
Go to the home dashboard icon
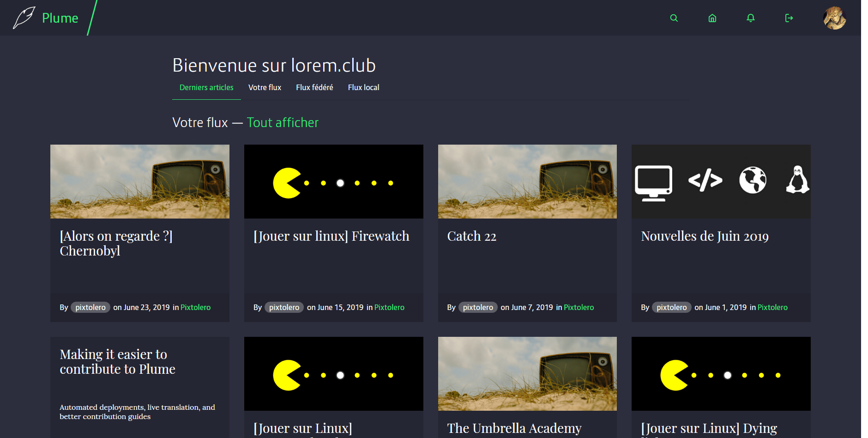pos(712,18)
